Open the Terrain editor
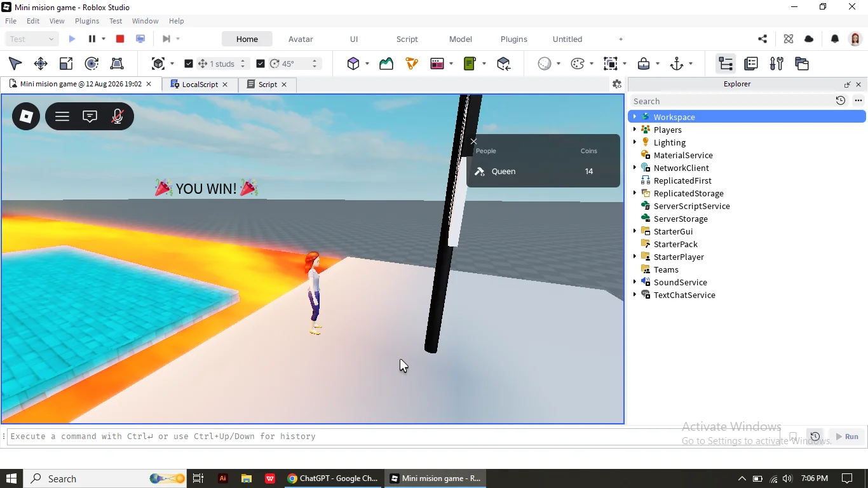The height and width of the screenshot is (488, 868). (386, 64)
